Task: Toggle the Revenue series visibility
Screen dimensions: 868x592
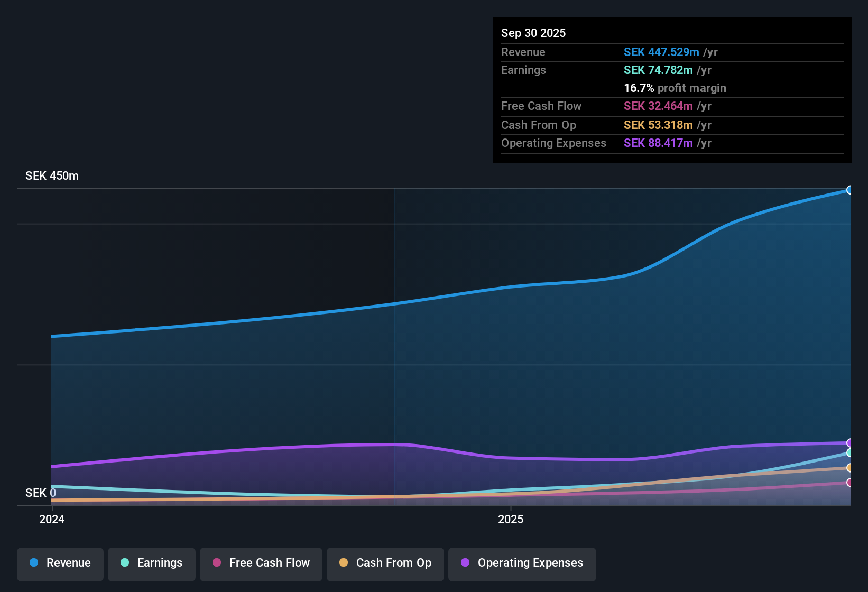Action: tap(60, 564)
